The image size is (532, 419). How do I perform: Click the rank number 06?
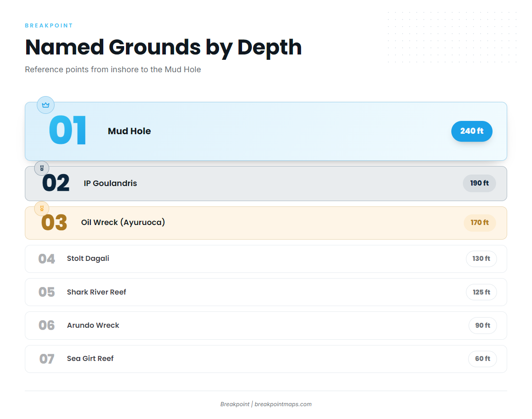pos(47,326)
